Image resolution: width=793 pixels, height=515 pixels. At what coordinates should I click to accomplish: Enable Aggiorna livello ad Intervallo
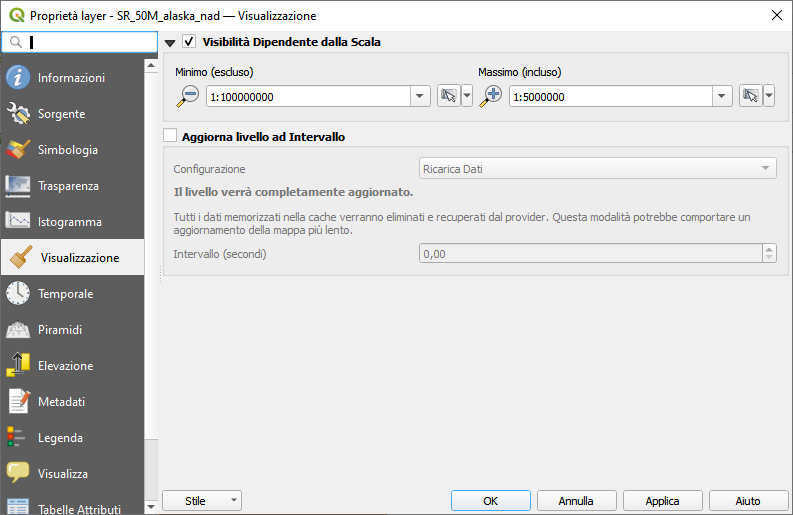click(x=170, y=136)
